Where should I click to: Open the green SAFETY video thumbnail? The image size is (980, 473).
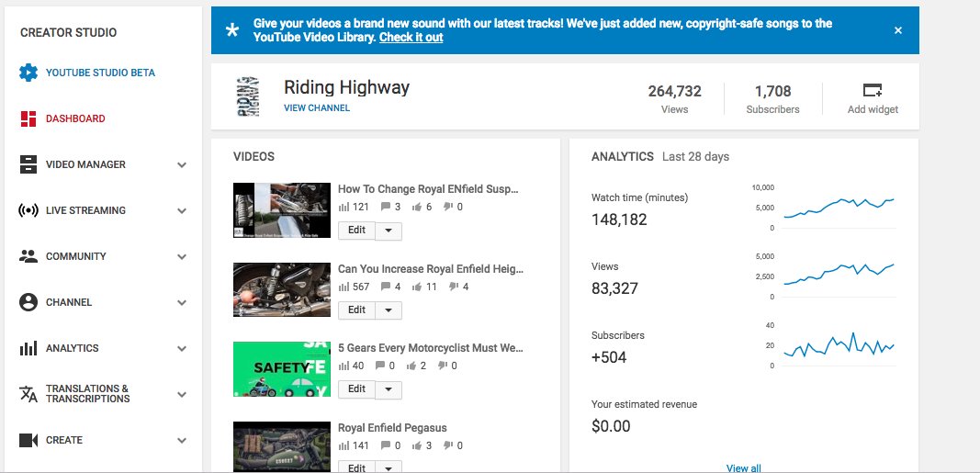(282, 368)
